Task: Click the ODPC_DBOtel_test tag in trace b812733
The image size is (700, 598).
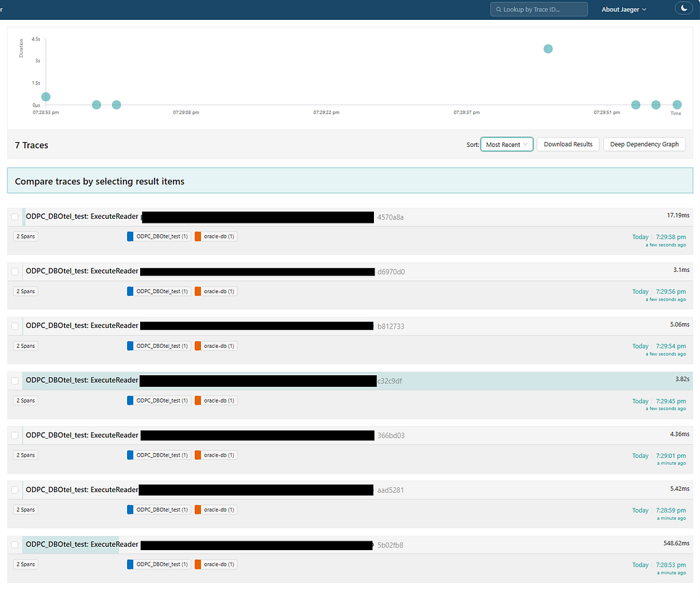Action: coord(159,346)
